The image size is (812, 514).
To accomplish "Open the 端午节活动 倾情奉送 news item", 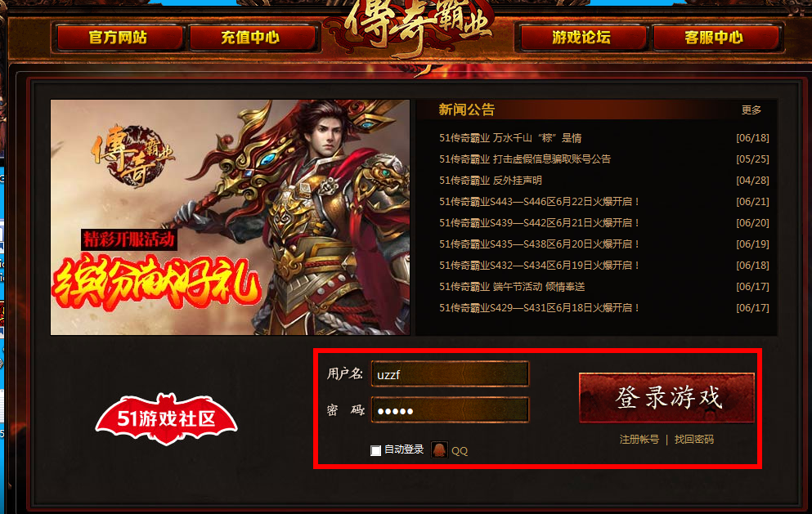I will tap(512, 286).
